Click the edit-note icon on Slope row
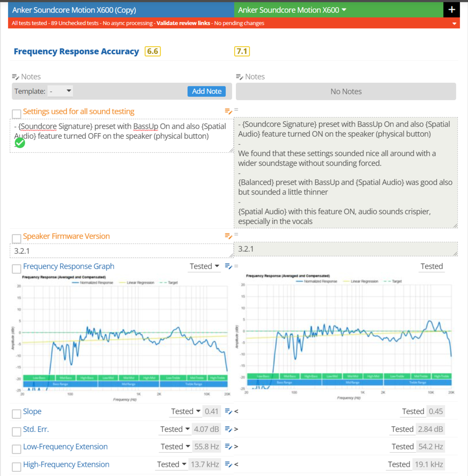The image size is (468, 476). [x=228, y=411]
